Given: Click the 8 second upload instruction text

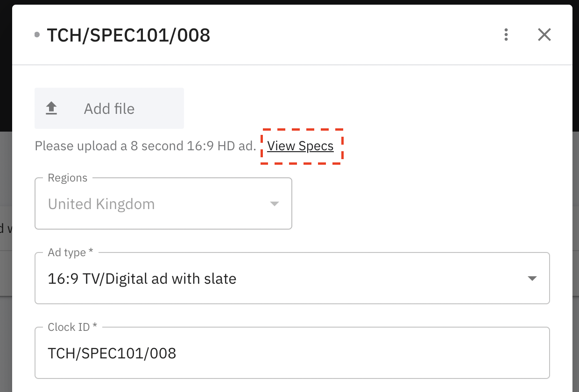Looking at the screenshot, I should tap(145, 146).
